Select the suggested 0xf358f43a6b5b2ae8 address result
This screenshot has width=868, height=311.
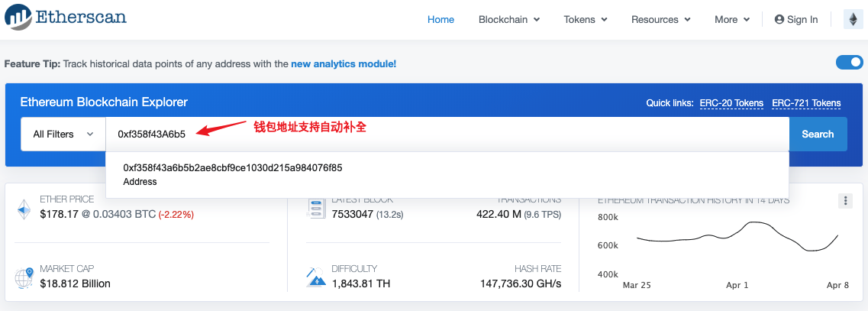[x=447, y=175]
